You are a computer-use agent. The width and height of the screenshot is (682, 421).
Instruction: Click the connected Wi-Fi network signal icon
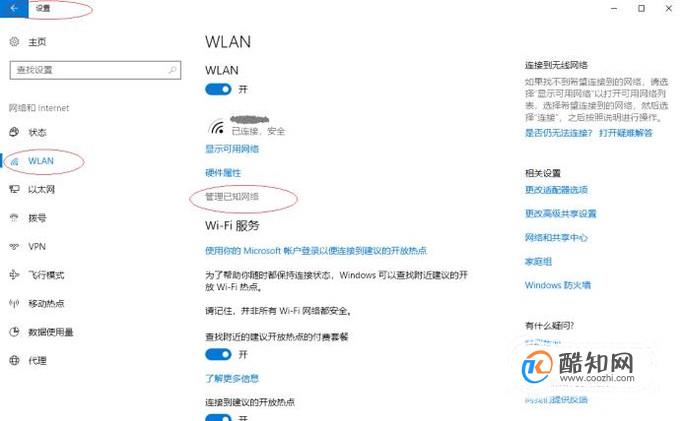pos(217,126)
